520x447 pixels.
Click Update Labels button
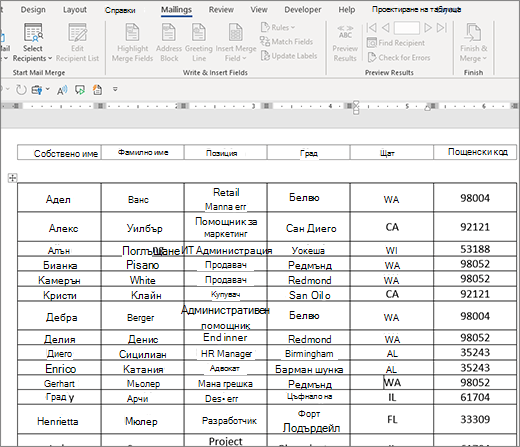[289, 56]
